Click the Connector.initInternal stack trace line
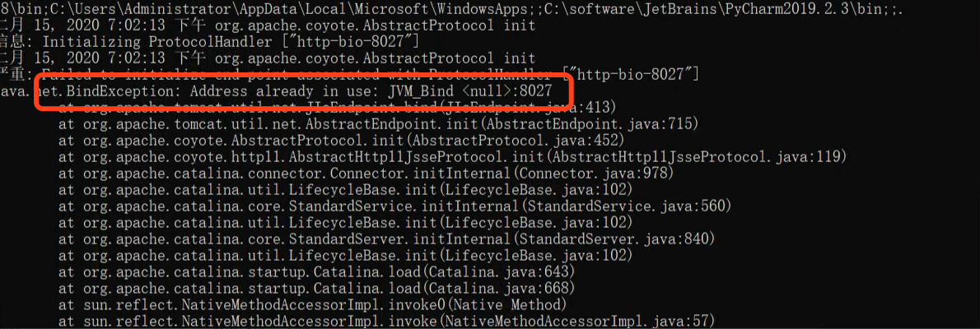 [x=366, y=172]
